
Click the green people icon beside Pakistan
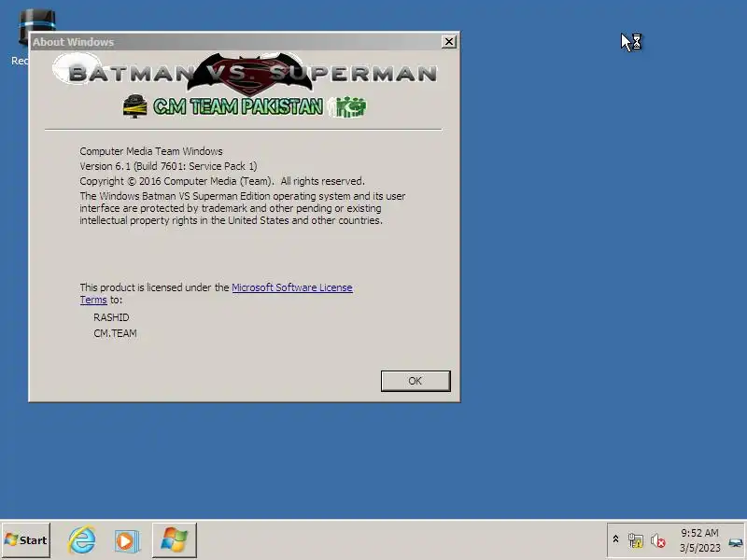pyautogui.click(x=348, y=106)
